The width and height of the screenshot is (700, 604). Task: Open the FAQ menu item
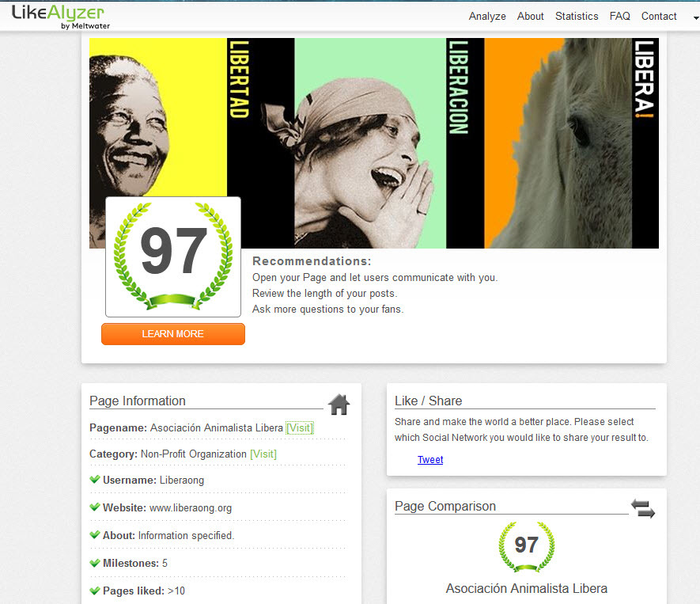coord(619,16)
